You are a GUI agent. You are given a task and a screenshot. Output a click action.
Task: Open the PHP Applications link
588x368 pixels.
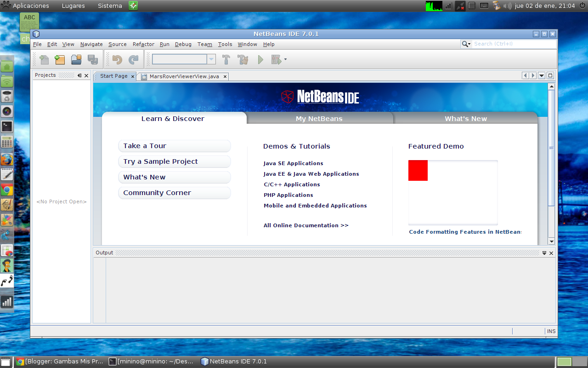click(x=288, y=195)
